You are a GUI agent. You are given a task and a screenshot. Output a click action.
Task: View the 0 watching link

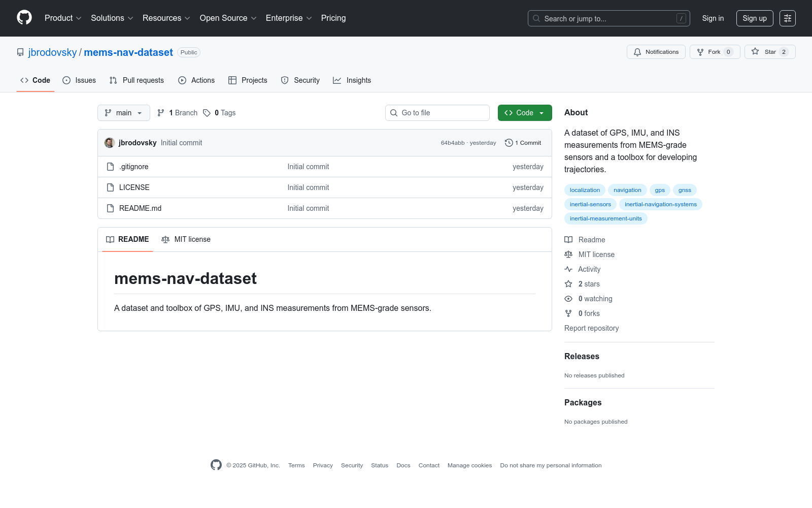click(589, 299)
